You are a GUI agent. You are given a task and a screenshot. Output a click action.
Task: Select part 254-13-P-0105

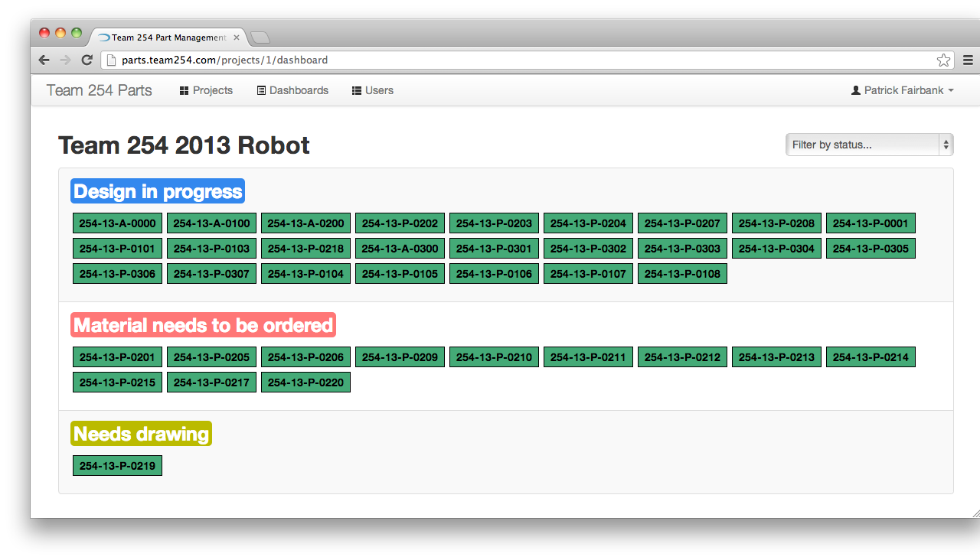(x=400, y=274)
